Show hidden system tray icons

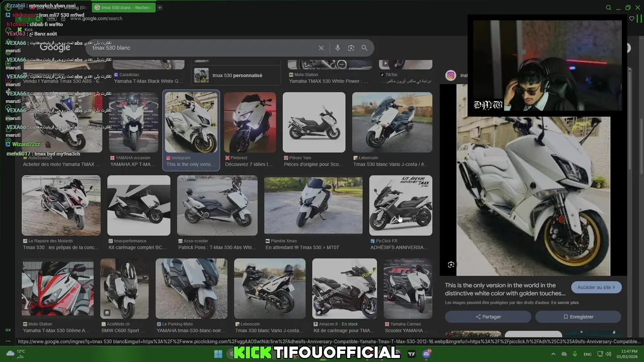(553, 354)
